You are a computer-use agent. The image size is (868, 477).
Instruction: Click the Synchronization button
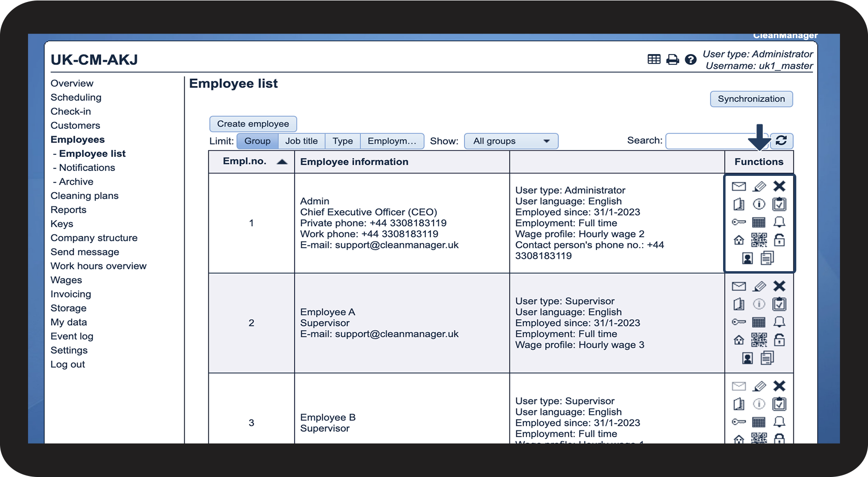(x=751, y=99)
